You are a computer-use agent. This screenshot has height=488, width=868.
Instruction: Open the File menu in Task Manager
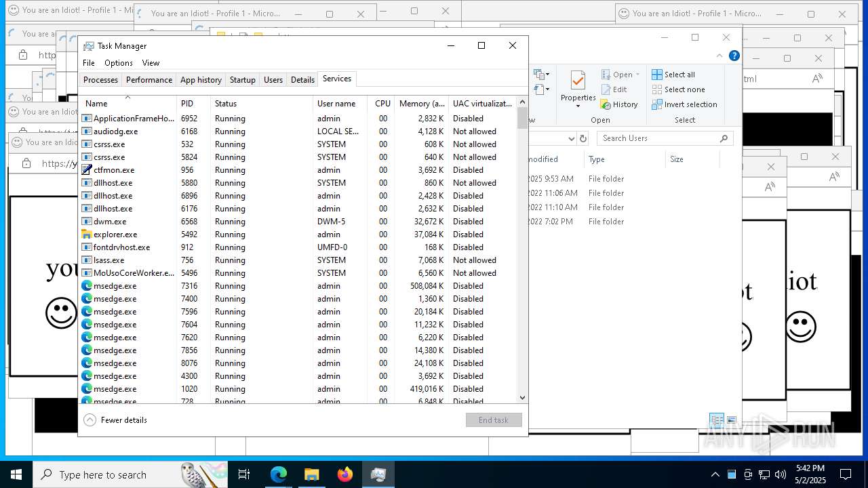click(89, 62)
